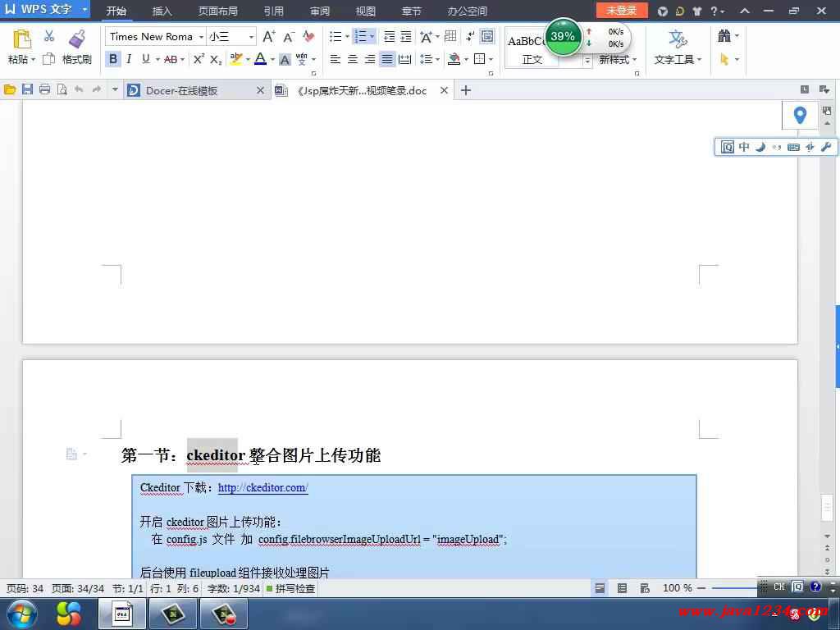Open the 插入 Insert tab
The image size is (840, 630).
pyautogui.click(x=162, y=11)
